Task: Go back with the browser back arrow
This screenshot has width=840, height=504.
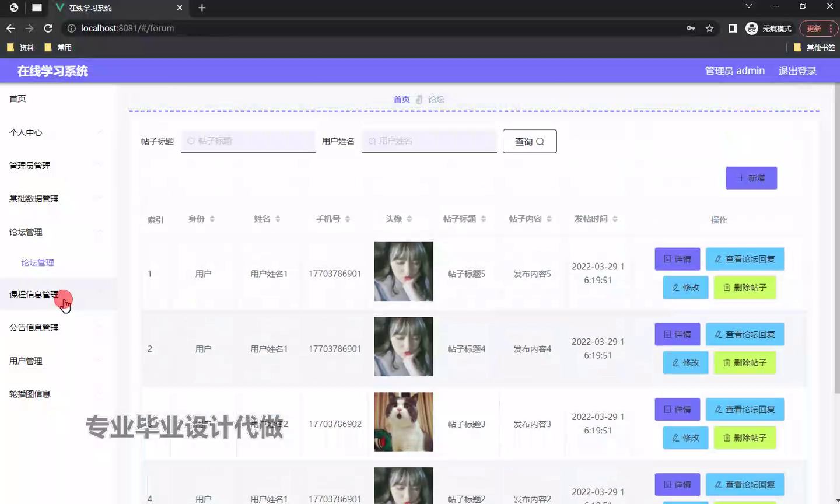Action: click(x=10, y=28)
